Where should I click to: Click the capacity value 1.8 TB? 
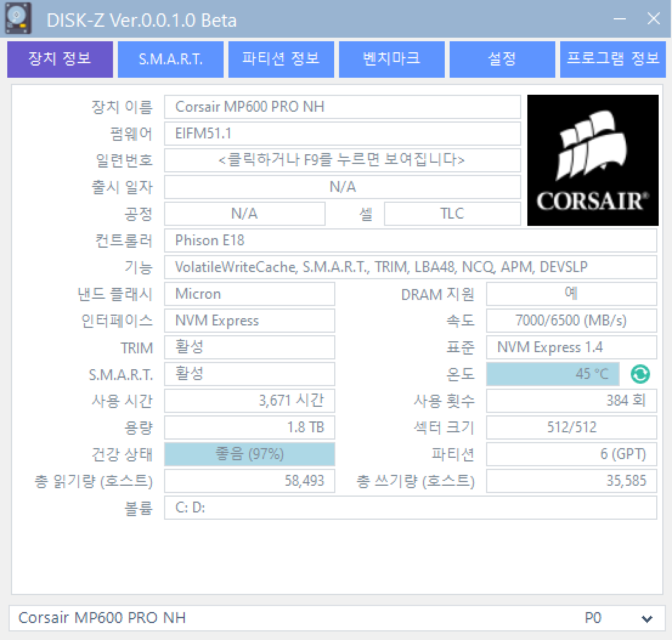(250, 427)
